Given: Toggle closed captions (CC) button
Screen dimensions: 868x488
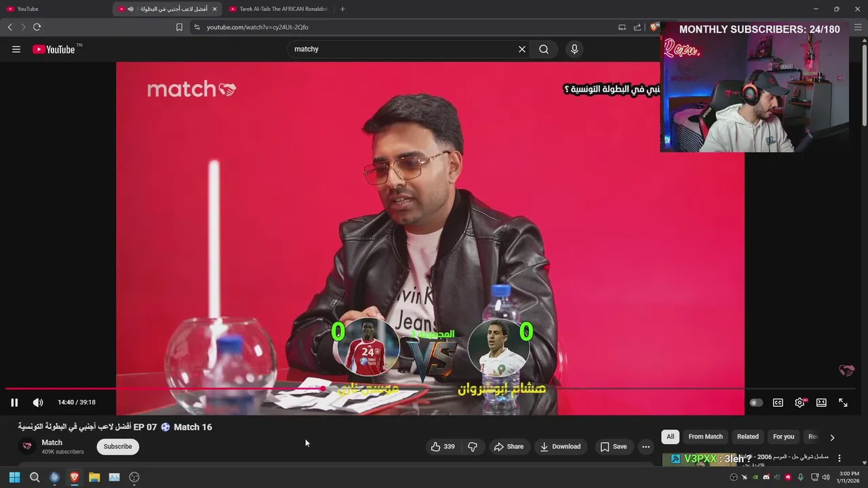Looking at the screenshot, I should click(778, 403).
